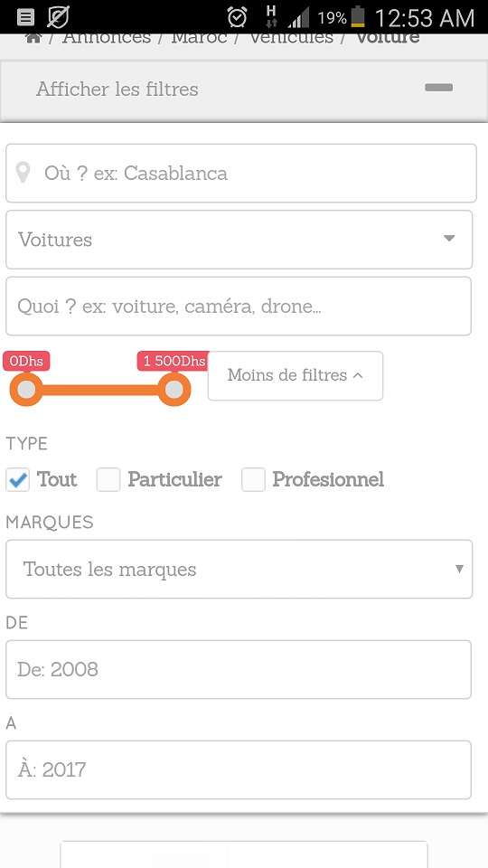Image resolution: width=488 pixels, height=868 pixels.
Task: Open the alarm clock status icon
Action: click(x=238, y=17)
